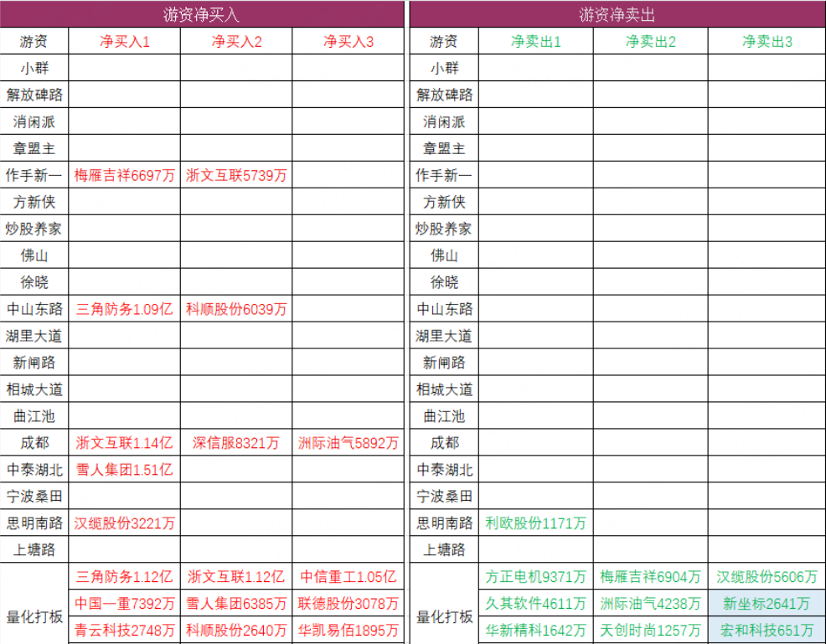Select the cell 雪人集团6385万

coord(236,604)
